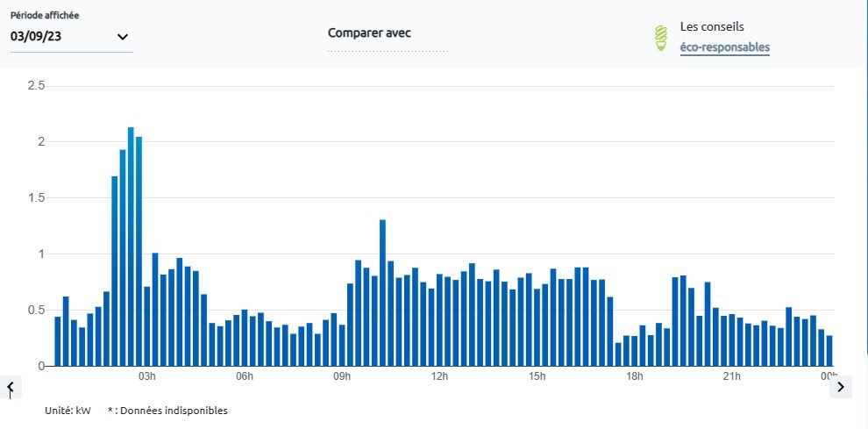Screen dimensions: 868x429
Task: Click the 'Les conseils' text
Action: 712,27
